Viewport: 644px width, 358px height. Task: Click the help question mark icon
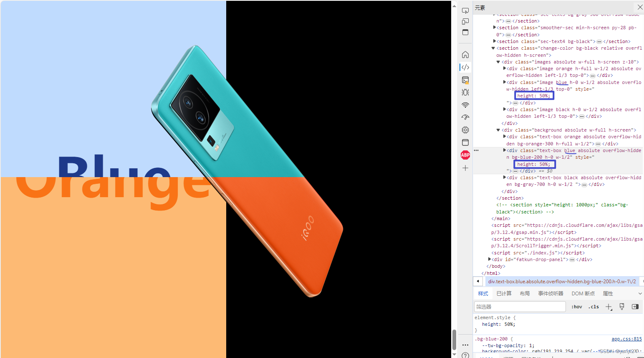[x=465, y=355]
